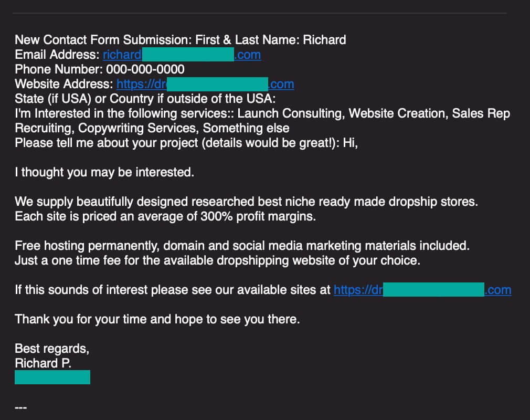Viewport: 530px width, 420px height.
Task: Click the Launch Consulting services line
Action: [262, 113]
